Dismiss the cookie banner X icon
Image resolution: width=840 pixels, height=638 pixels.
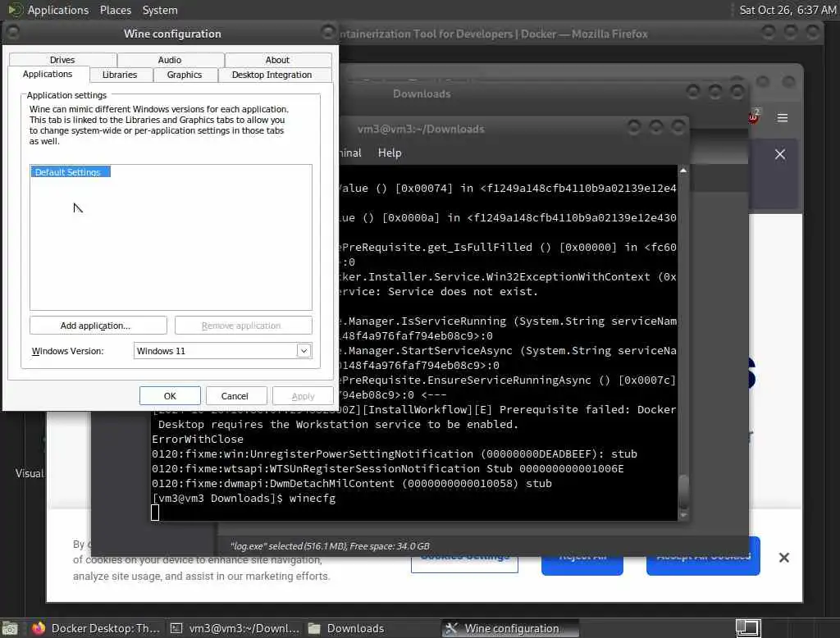tap(783, 558)
